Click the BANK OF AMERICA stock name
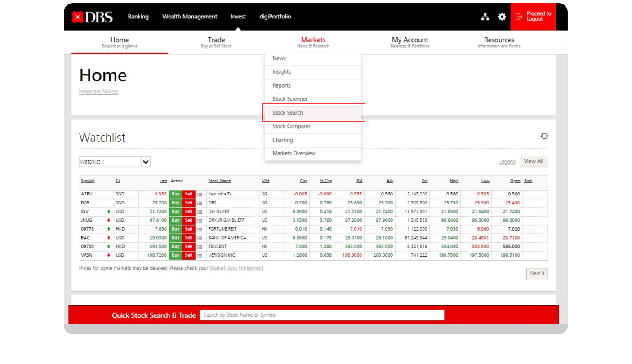This screenshot has width=632, height=364. coord(227,238)
